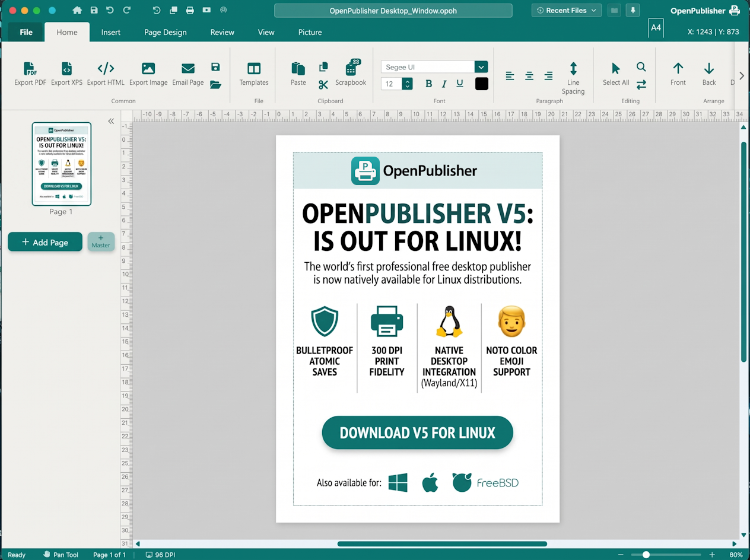Toggle Bold formatting
Image resolution: width=750 pixels, height=560 pixels.
click(x=429, y=84)
